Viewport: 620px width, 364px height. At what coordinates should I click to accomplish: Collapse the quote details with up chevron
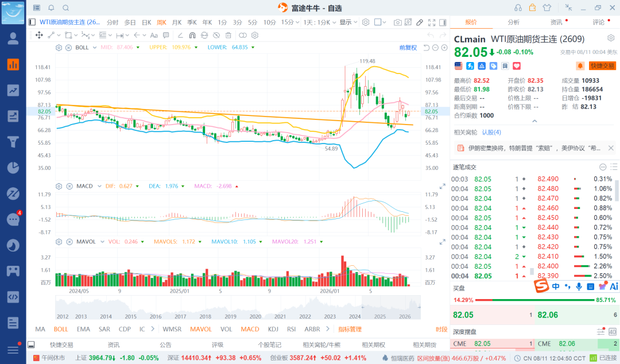534,121
